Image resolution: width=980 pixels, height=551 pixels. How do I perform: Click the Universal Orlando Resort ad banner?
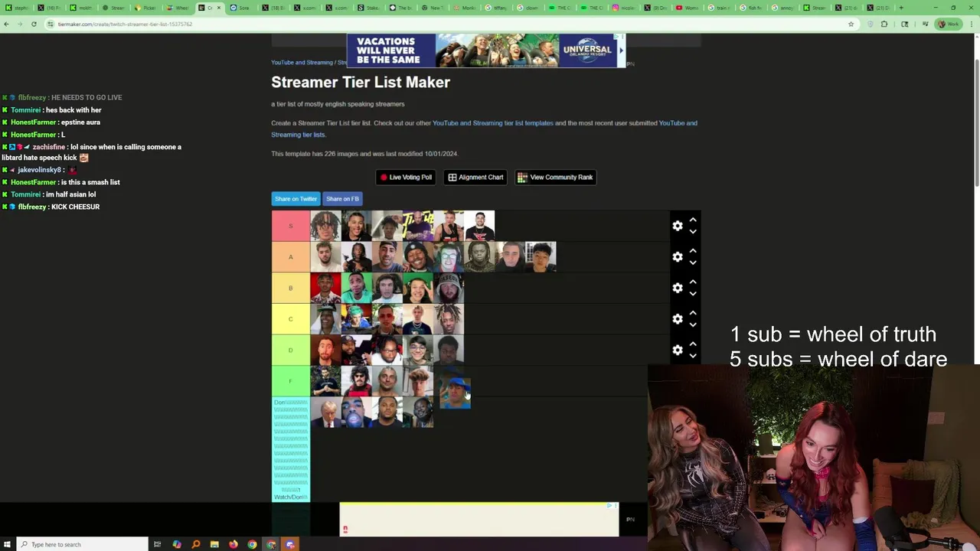tap(485, 51)
